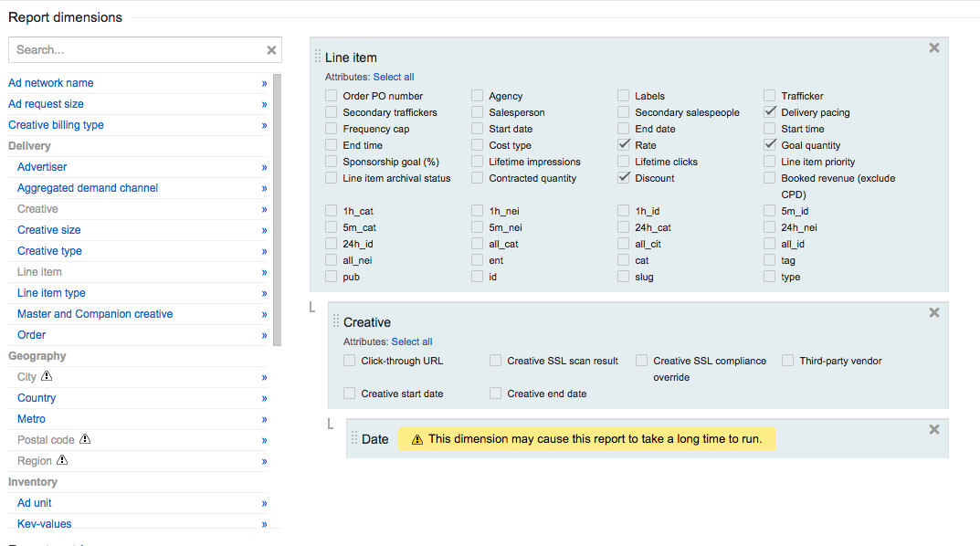This screenshot has width=980, height=546.
Task: Remove the Date dimension block
Action: (x=933, y=430)
